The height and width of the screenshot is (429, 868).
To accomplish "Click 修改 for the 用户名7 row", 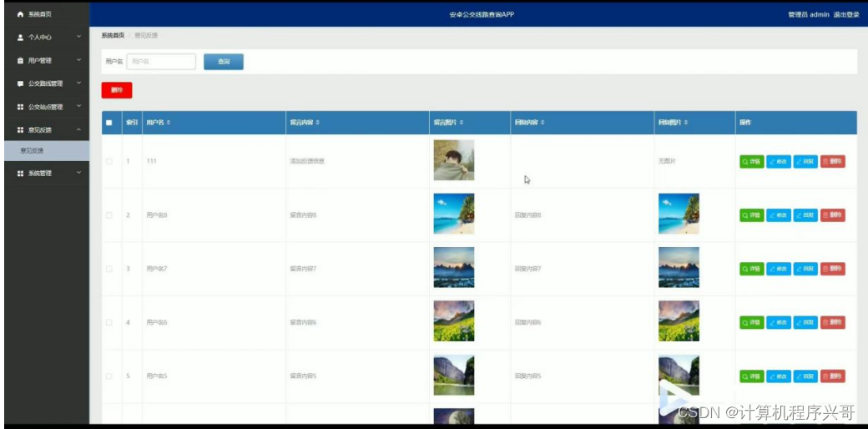I will coord(779,269).
